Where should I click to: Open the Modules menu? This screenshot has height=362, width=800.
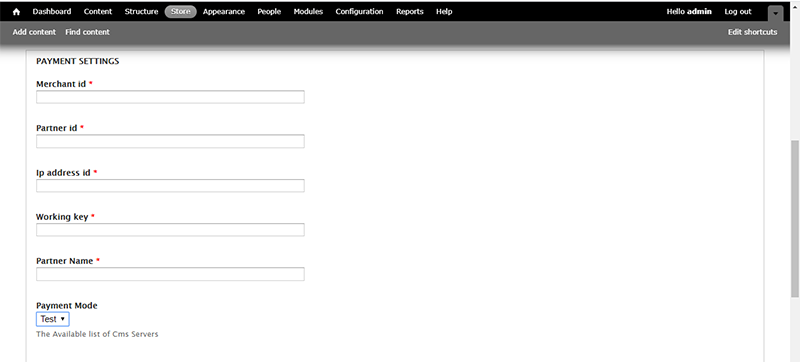[x=308, y=11]
